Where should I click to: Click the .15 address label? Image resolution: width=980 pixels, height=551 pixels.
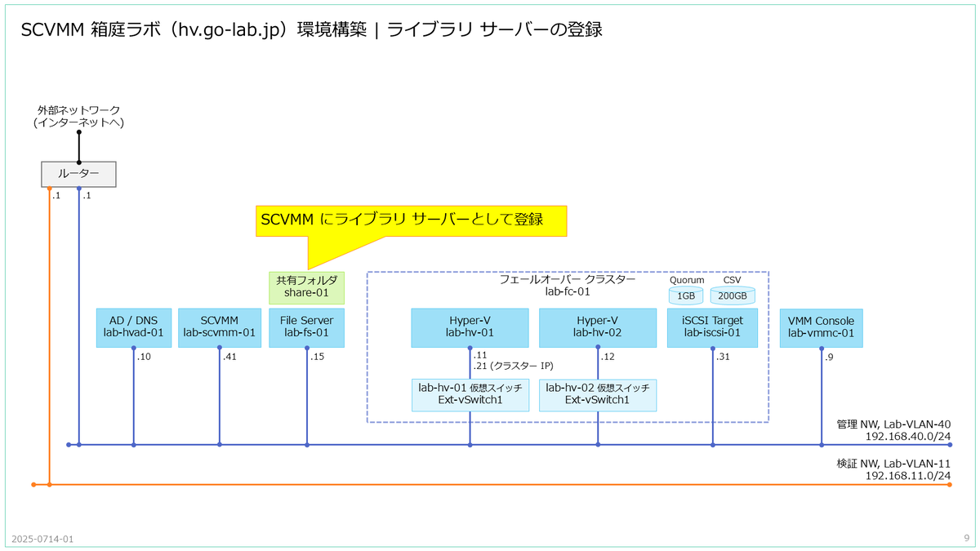[318, 357]
